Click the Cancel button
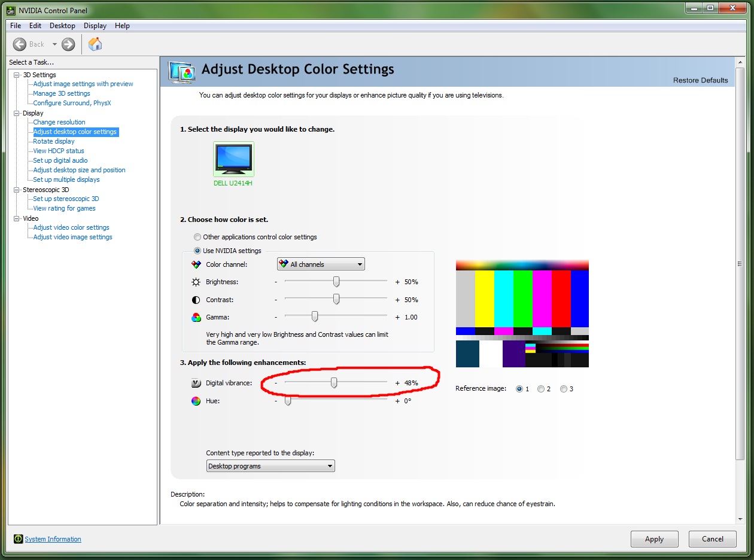The width and height of the screenshot is (754, 560). pos(713,539)
